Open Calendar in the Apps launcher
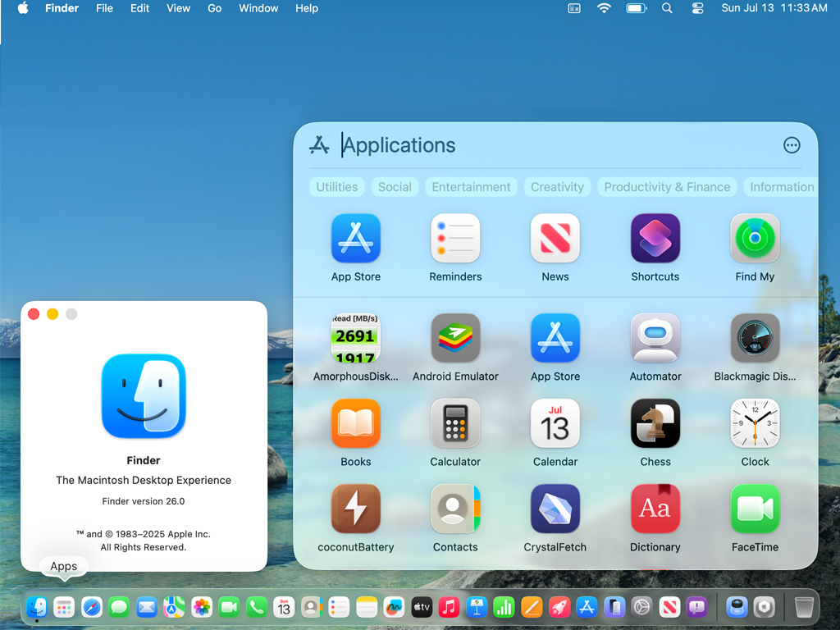 pos(555,423)
